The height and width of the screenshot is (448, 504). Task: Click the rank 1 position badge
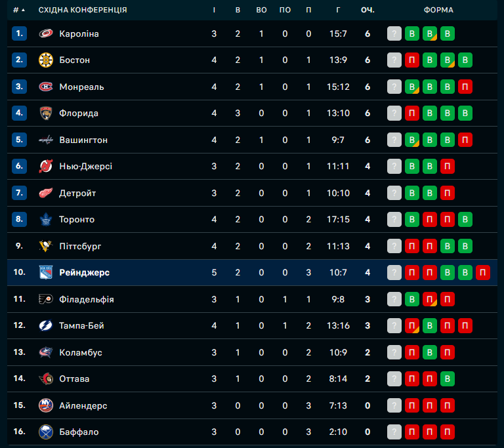19,33
